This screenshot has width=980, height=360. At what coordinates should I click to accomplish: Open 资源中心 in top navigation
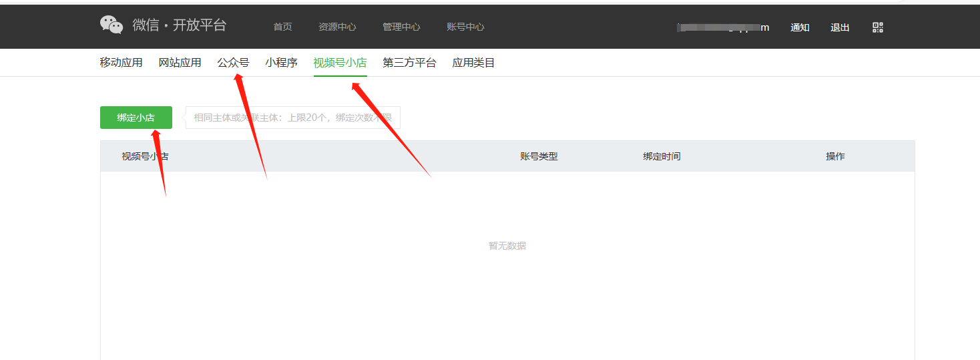(x=337, y=27)
